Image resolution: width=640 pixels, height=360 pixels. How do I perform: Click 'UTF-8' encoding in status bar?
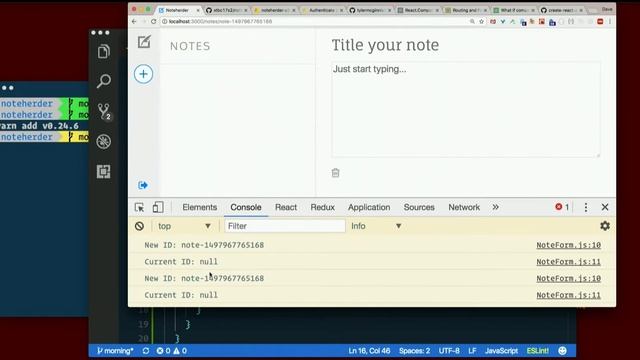(449, 351)
